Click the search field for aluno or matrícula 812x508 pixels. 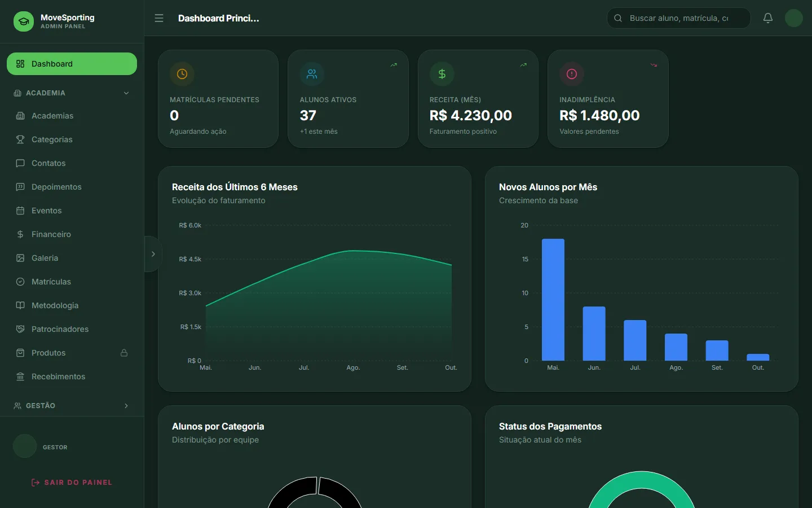click(x=679, y=18)
